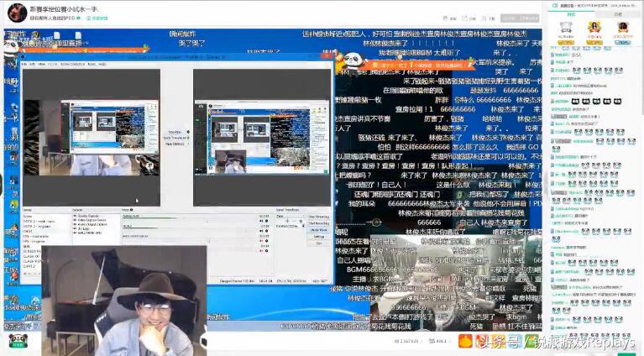Image resolution: width=644 pixels, height=356 pixels.
Task: Open settings gear of first mixer channel
Action: click(x=266, y=221)
